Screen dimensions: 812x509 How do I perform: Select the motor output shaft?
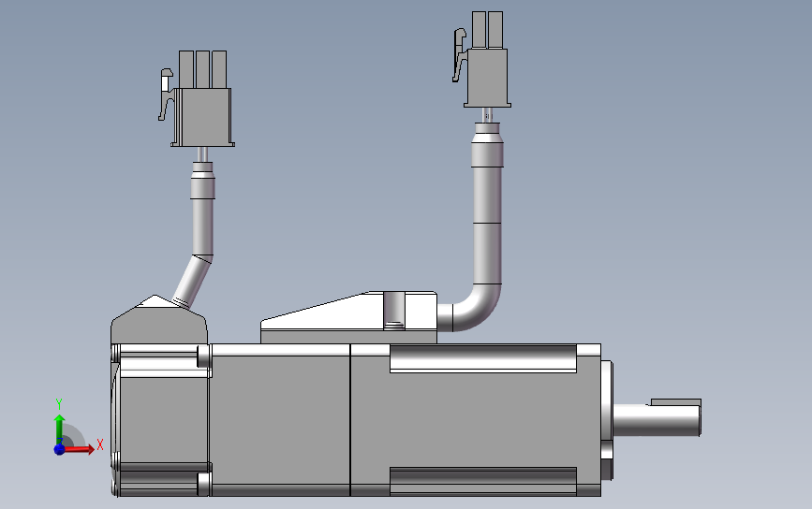(x=657, y=420)
